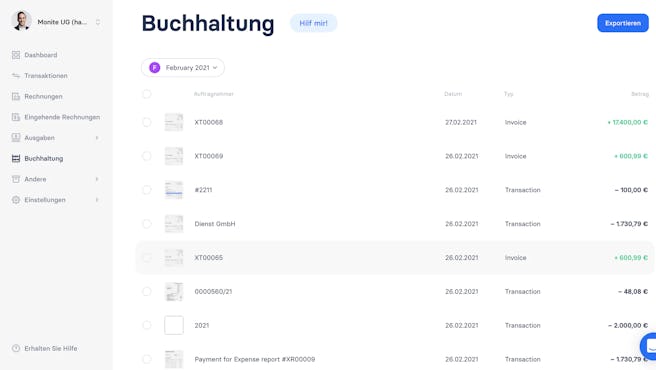
Task: Open the XT00068 document thumbnail
Action: (174, 122)
